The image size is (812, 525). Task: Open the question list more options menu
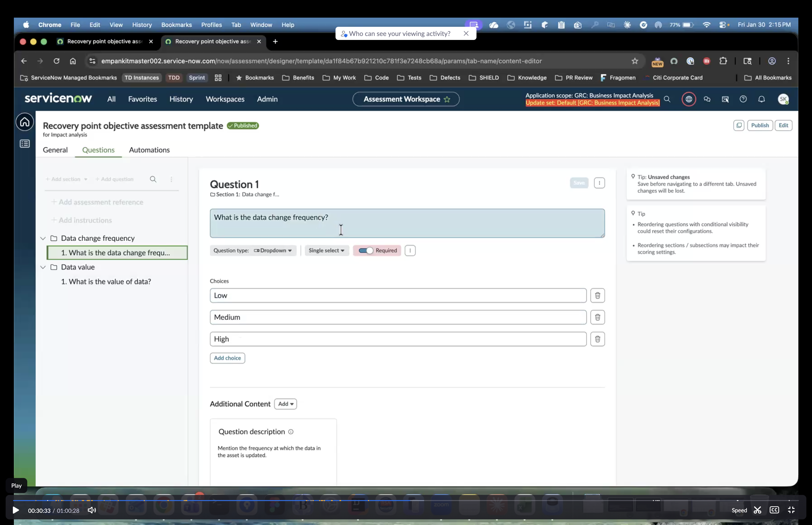(171, 179)
